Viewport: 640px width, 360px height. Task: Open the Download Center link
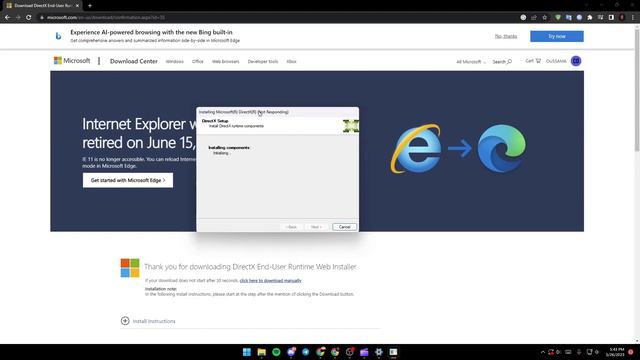click(x=133, y=61)
